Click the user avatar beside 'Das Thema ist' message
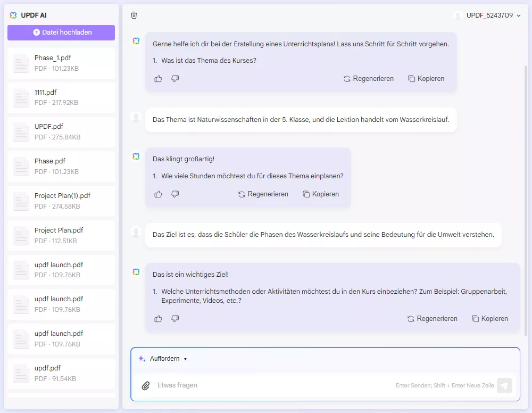 [136, 117]
